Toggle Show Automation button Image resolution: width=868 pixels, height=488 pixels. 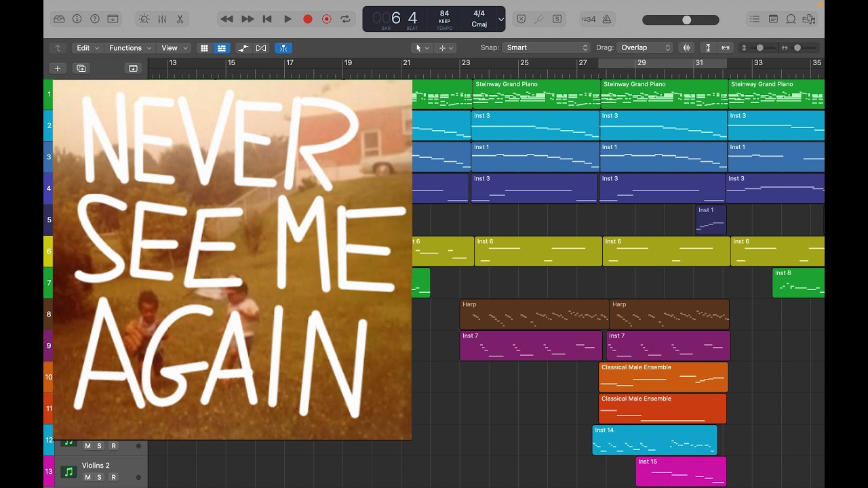(x=243, y=48)
